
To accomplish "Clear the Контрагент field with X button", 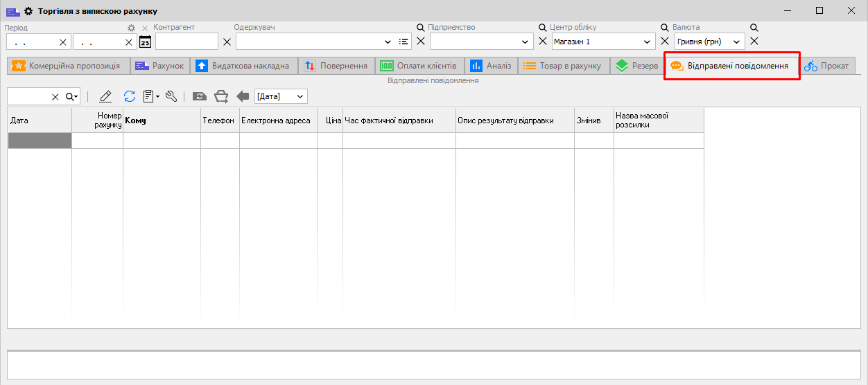I will pyautogui.click(x=227, y=42).
